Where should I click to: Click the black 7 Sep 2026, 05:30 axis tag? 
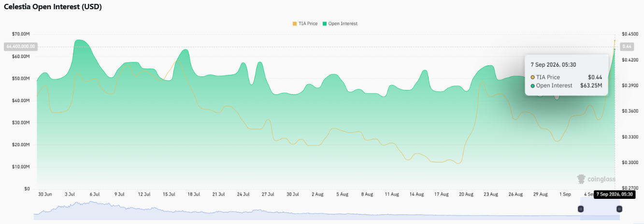click(614, 194)
